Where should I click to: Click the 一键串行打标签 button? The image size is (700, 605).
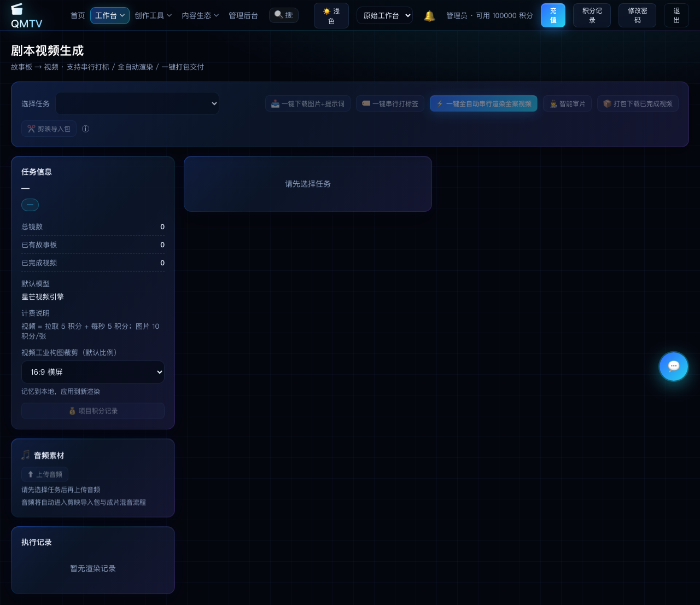(x=390, y=103)
